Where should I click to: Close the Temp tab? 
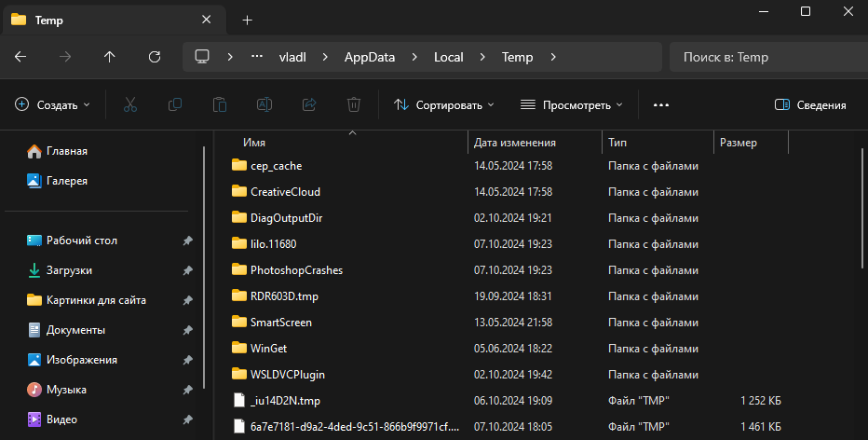point(207,20)
